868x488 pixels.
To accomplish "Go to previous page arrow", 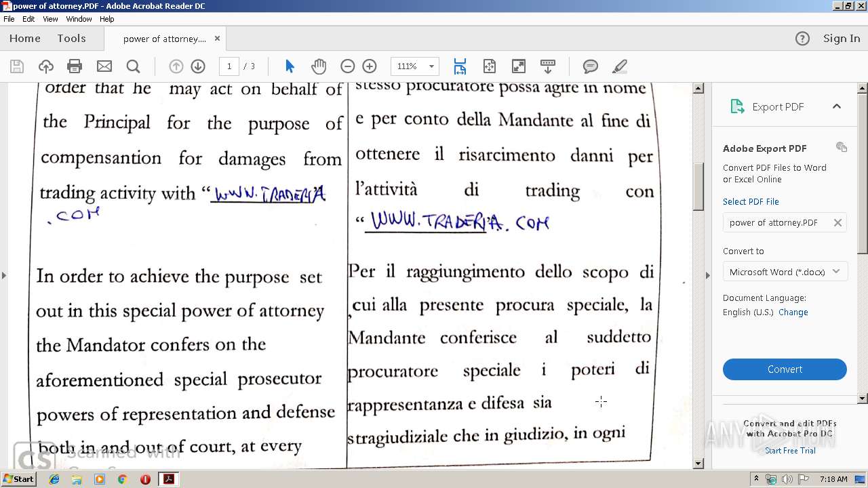I will [x=176, y=66].
